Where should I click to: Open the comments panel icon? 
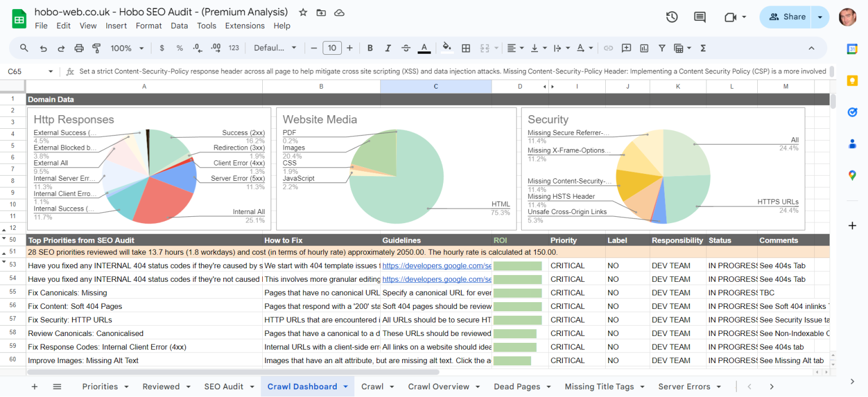700,17
